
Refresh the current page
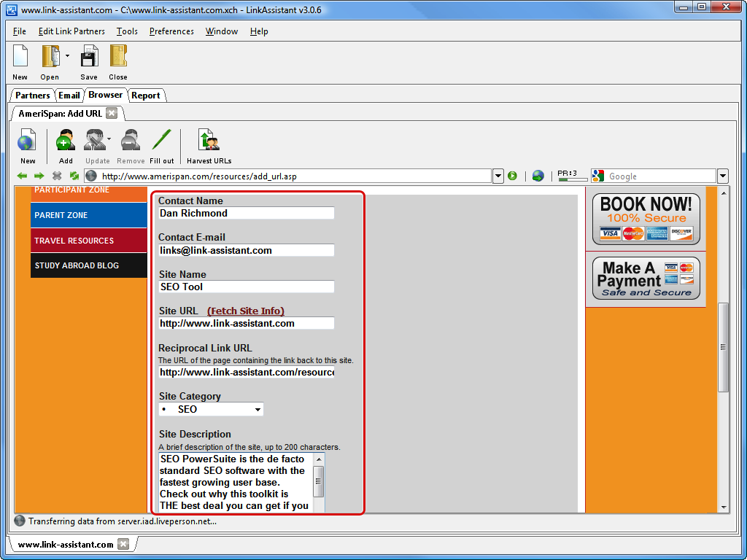point(74,176)
